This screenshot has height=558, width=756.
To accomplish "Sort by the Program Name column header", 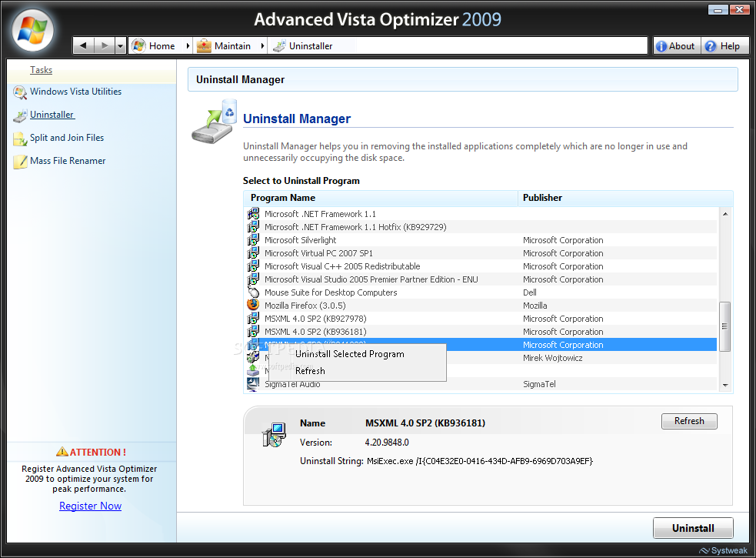I will [x=381, y=198].
